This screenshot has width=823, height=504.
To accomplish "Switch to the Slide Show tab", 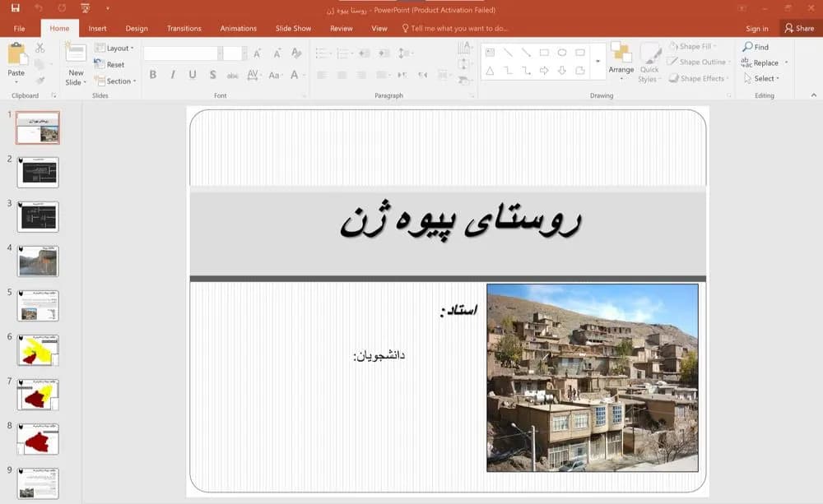I will coord(294,28).
